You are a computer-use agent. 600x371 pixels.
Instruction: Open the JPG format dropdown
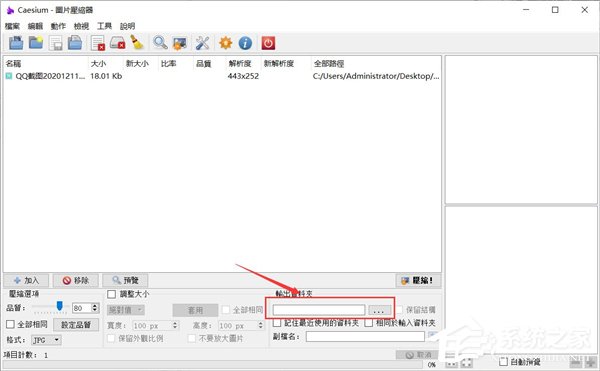tap(46, 340)
